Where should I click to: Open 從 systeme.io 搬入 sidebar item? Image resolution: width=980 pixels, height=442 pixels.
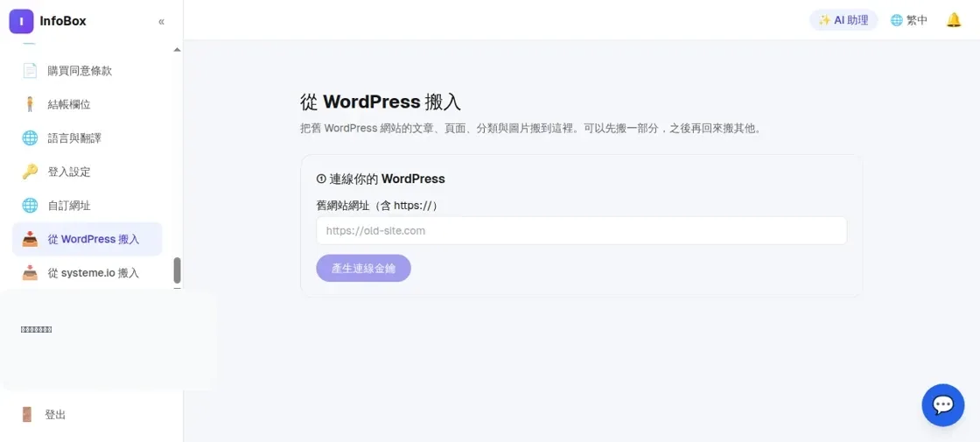click(x=87, y=273)
